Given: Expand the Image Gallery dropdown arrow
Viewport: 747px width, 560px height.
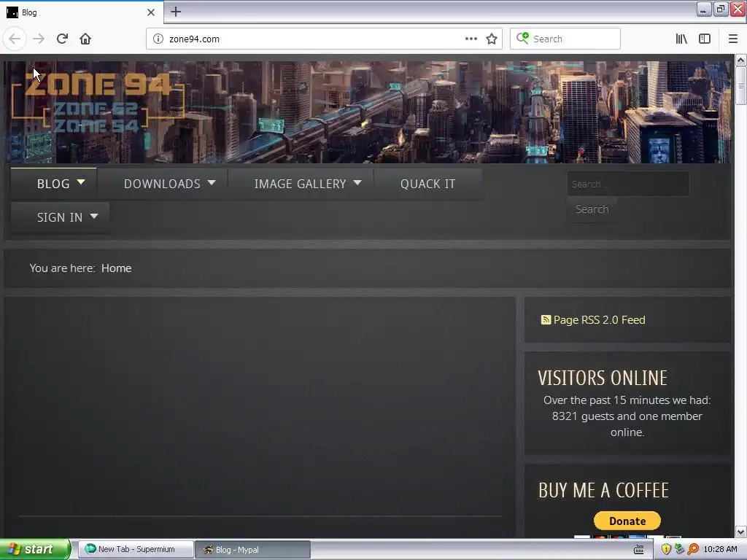Looking at the screenshot, I should (357, 182).
